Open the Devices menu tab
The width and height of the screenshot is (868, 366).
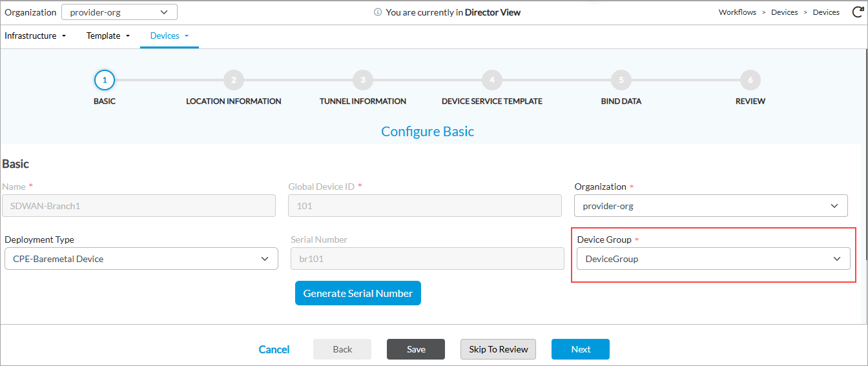[x=169, y=36]
